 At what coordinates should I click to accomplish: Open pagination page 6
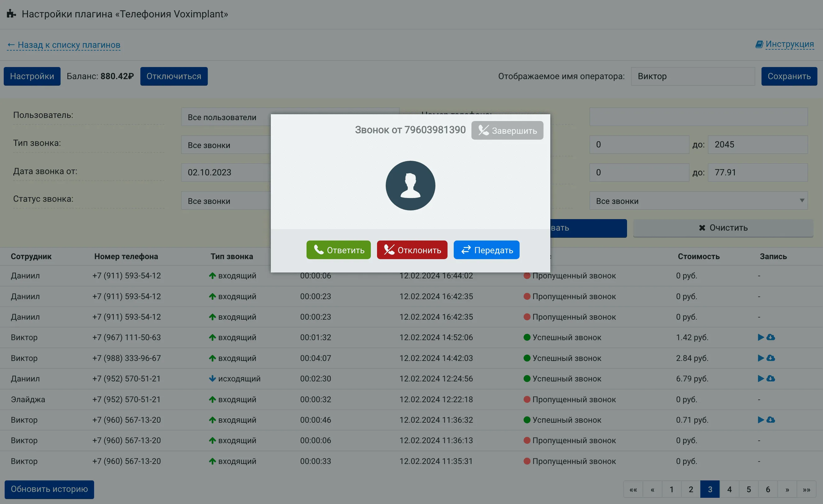click(x=767, y=489)
